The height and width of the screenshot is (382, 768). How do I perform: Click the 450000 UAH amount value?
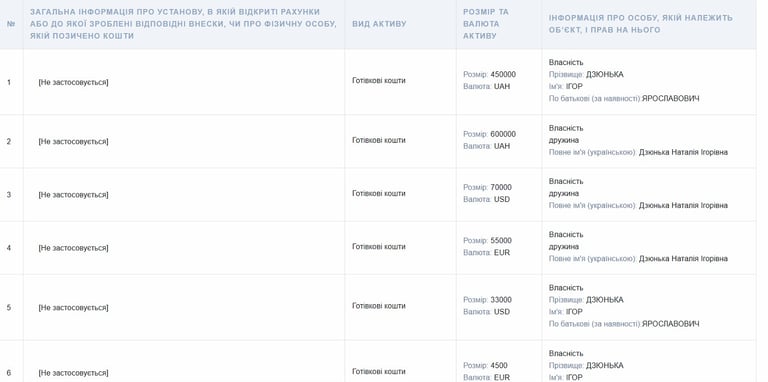coord(503,74)
